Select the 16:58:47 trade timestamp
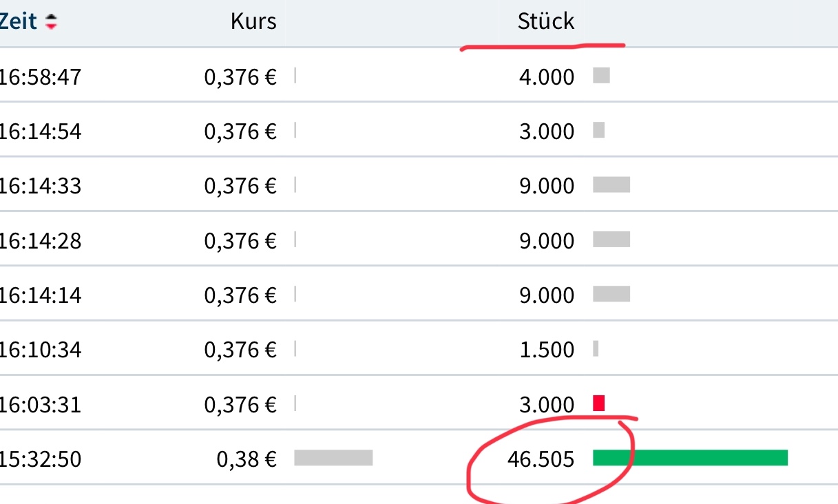The width and height of the screenshot is (838, 504). click(x=40, y=76)
